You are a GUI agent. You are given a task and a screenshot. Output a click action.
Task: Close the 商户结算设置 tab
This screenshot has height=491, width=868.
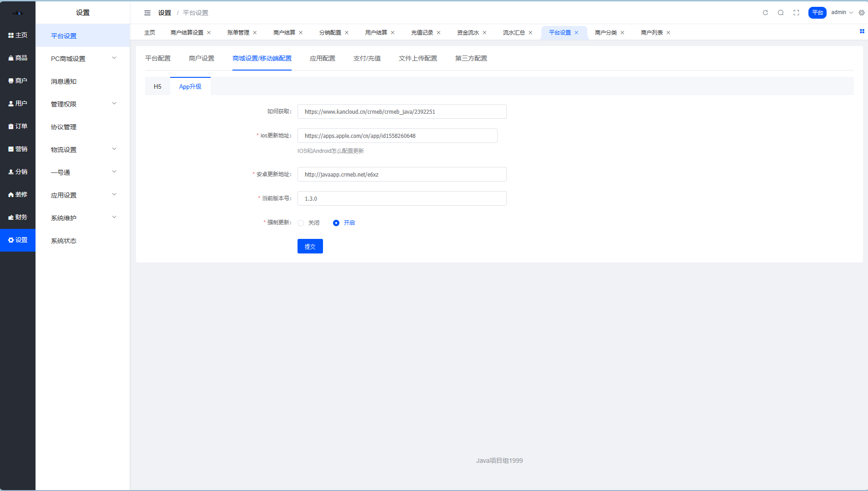click(209, 33)
